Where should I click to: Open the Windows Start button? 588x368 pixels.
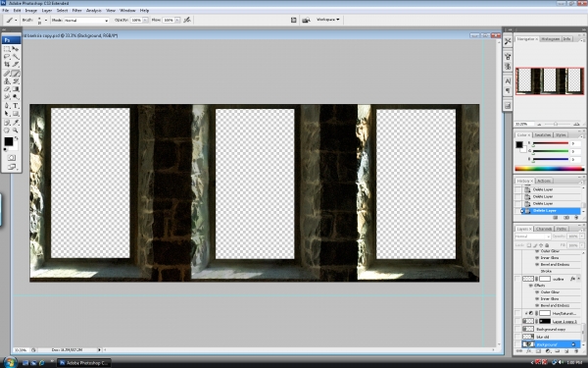click(x=9, y=363)
